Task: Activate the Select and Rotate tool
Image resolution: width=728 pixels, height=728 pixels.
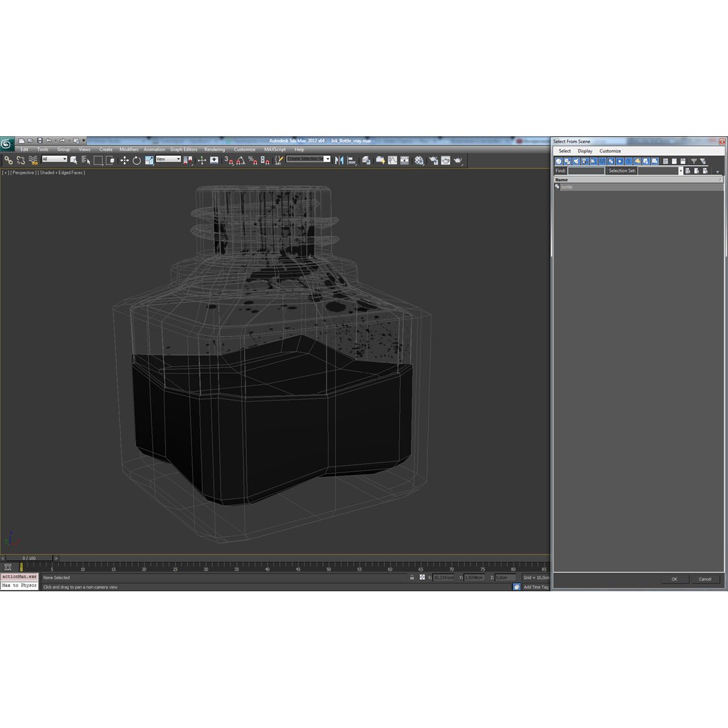Action: coord(136,160)
